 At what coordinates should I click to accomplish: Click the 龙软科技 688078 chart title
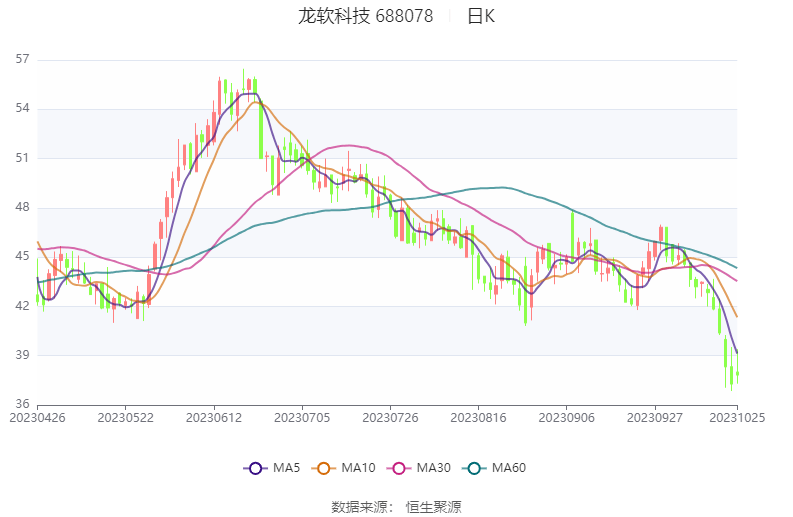coord(365,16)
